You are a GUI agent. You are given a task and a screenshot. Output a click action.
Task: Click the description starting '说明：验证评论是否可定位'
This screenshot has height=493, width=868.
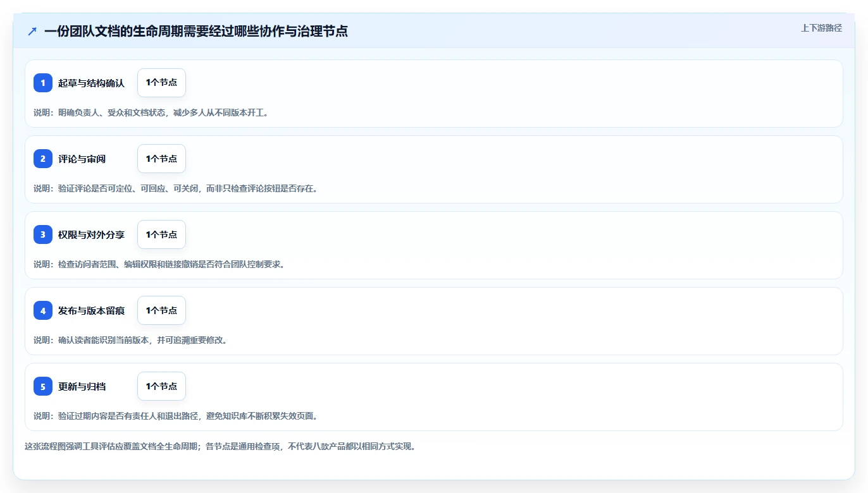[x=175, y=188]
